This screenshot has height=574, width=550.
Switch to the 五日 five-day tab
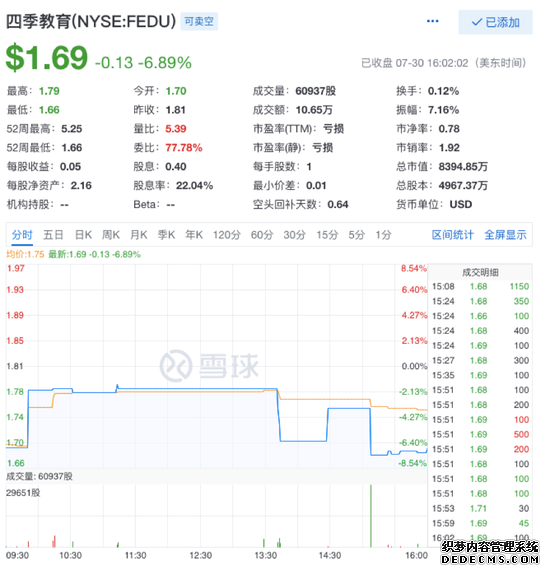[53, 235]
